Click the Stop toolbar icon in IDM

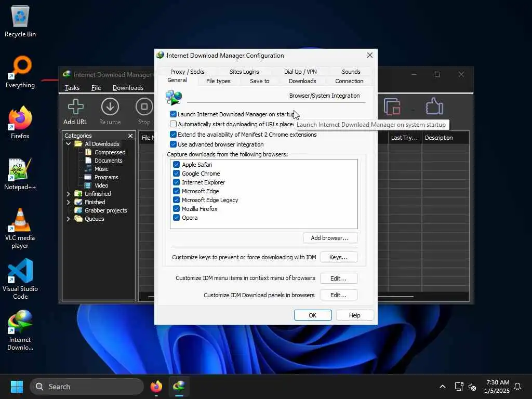click(144, 112)
